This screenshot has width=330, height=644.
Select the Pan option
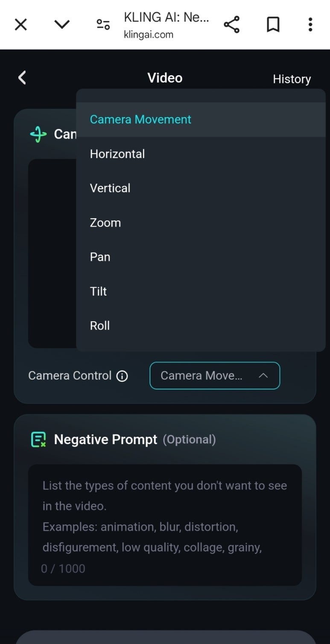point(201,257)
